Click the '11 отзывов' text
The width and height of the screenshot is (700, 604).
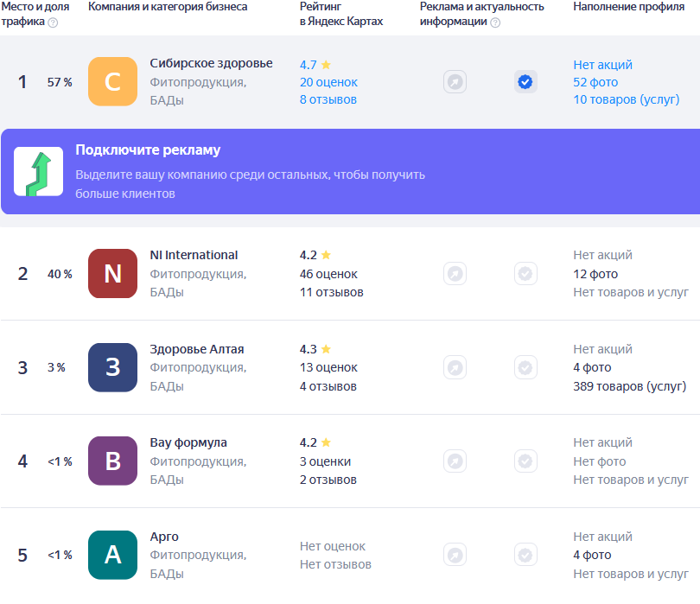(x=331, y=292)
